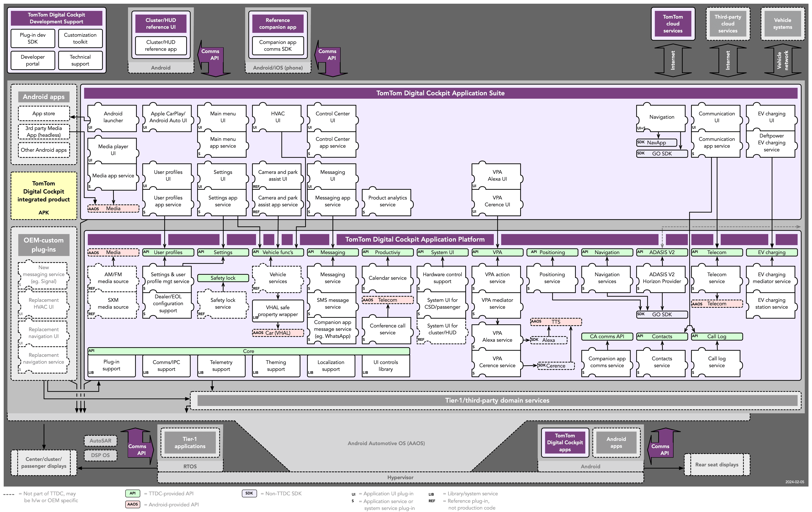812x512 pixels.
Task: Click the EV charging UI block
Action: [x=771, y=117]
